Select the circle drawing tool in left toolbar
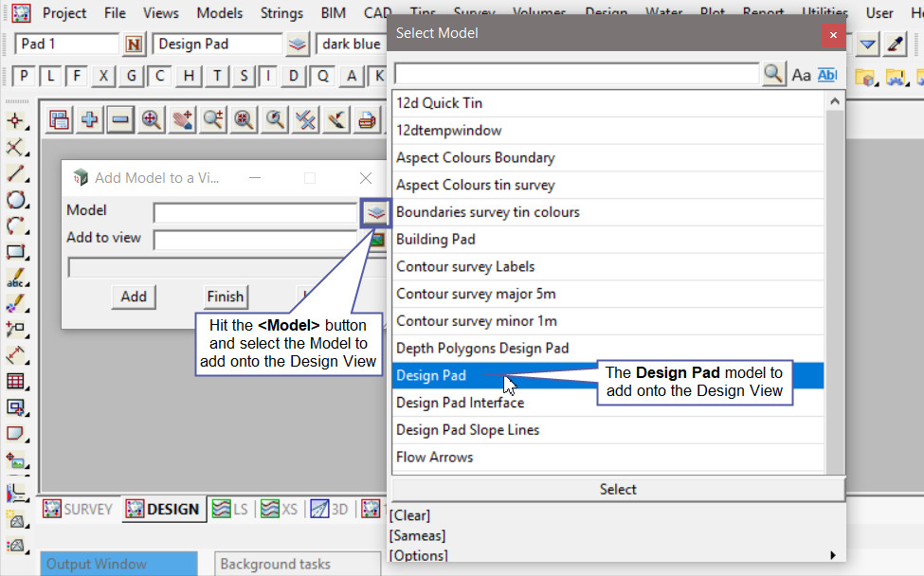Image resolution: width=924 pixels, height=576 pixels. point(16,200)
